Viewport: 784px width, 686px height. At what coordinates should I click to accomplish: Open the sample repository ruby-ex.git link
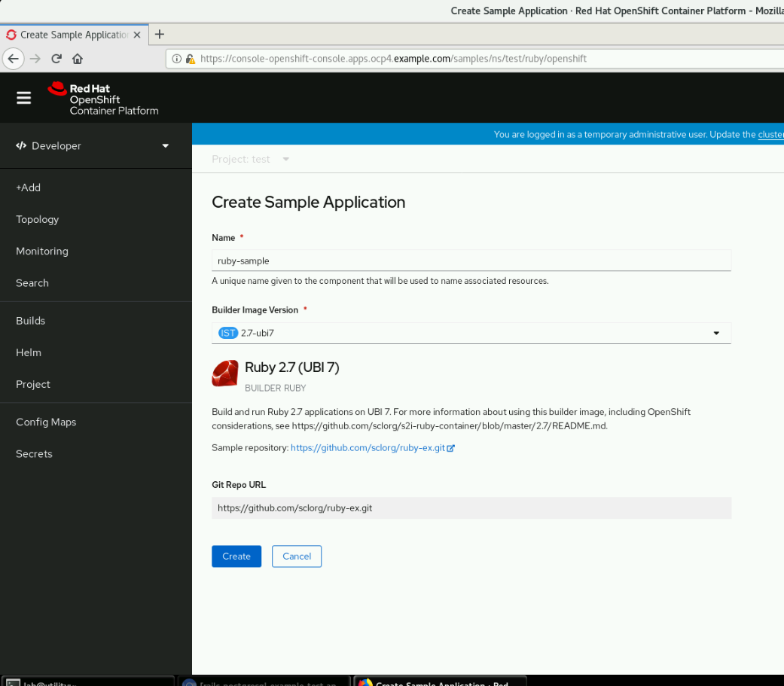click(368, 448)
